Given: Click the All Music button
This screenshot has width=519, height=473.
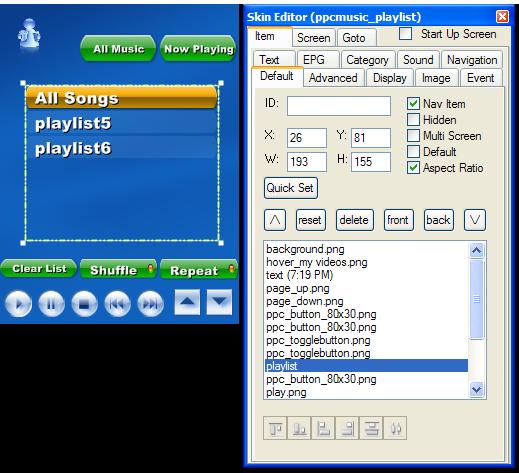Looking at the screenshot, I should point(118,49).
